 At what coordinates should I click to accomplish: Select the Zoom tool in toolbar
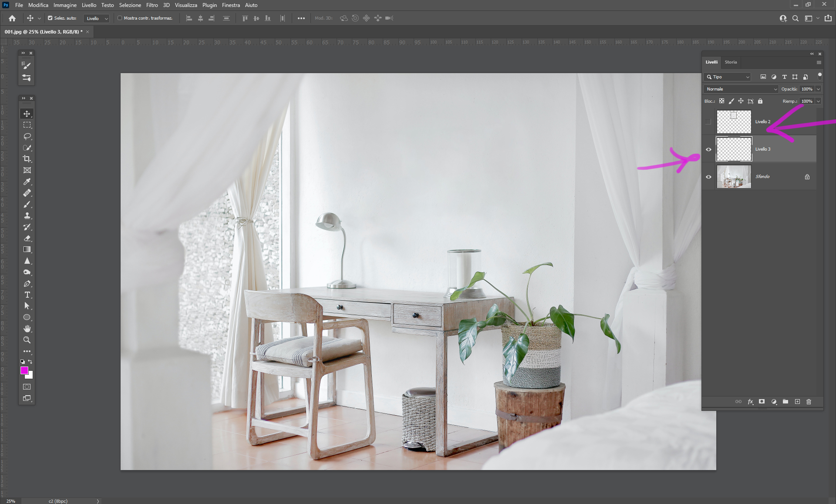pyautogui.click(x=27, y=340)
